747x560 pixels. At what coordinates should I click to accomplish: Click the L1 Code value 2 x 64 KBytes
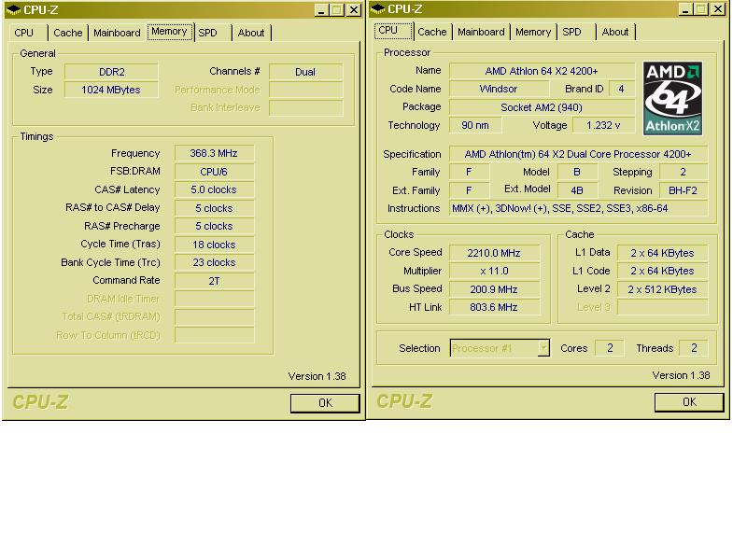pyautogui.click(x=663, y=272)
